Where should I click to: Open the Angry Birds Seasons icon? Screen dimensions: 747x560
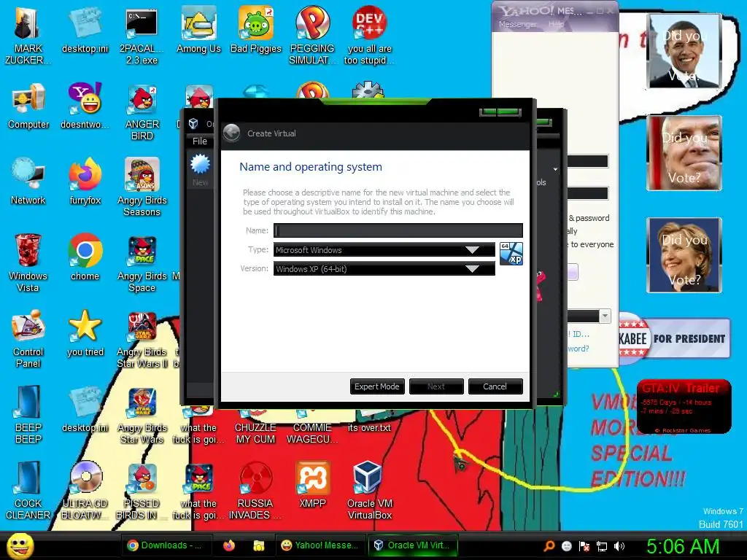(142, 187)
